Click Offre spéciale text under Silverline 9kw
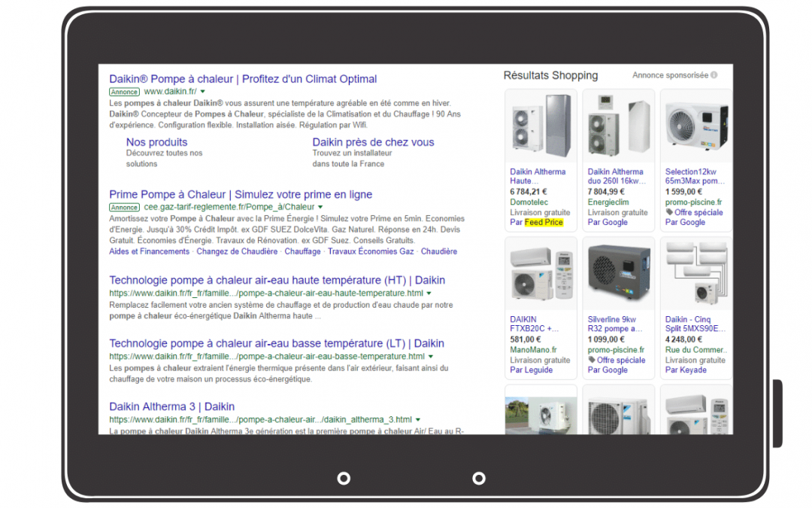812x508 pixels. coord(621,360)
